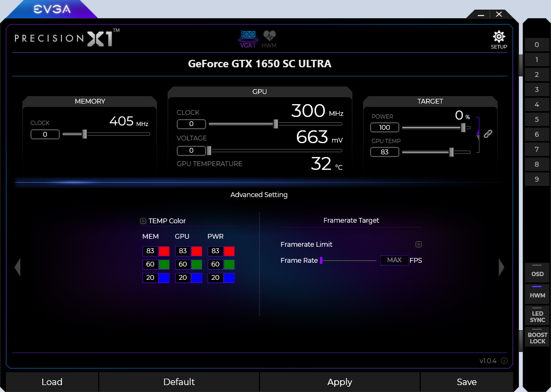Viewport: 551px width, 392px height.
Task: Click the GPU 83 temperature value field
Action: coord(183,251)
